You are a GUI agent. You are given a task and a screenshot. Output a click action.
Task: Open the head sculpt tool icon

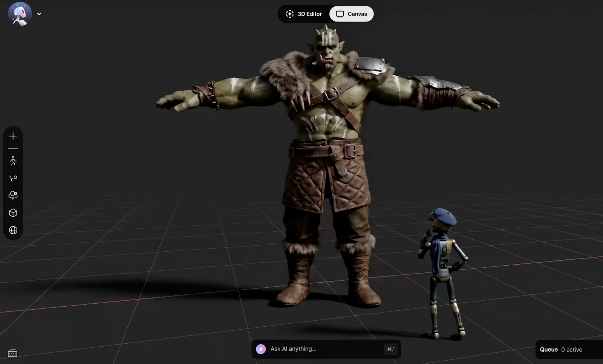tap(13, 195)
